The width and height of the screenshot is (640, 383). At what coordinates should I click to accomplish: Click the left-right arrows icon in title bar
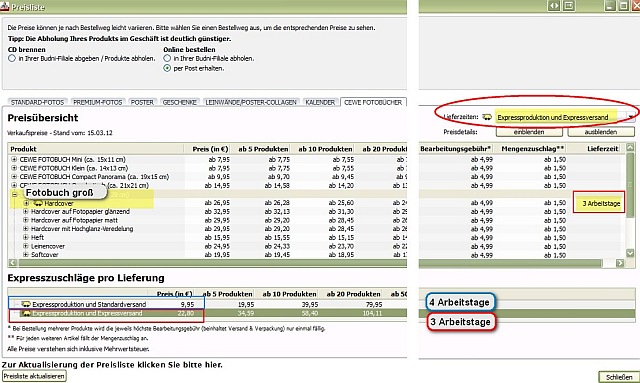pyautogui.click(x=554, y=6)
